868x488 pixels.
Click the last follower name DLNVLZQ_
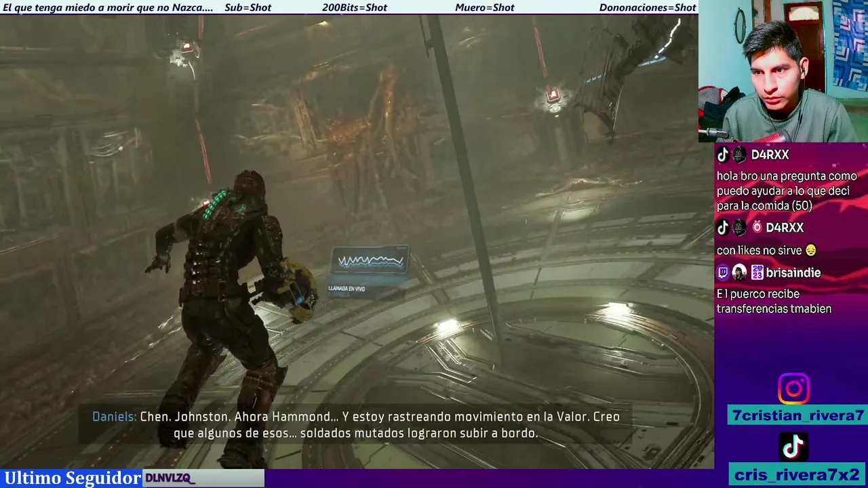tap(170, 479)
